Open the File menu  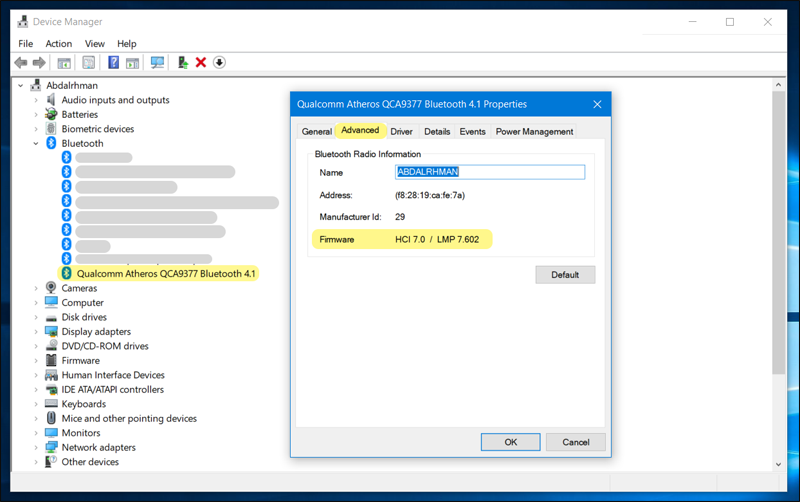26,44
